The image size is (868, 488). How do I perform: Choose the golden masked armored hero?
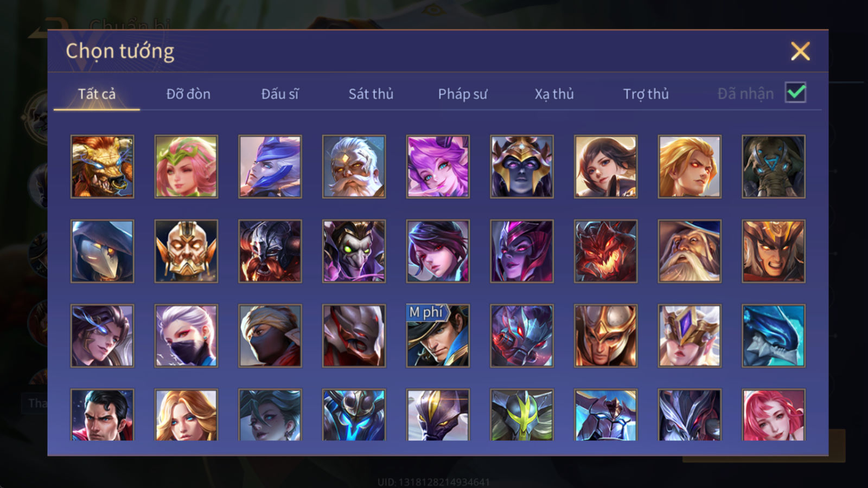coord(186,251)
